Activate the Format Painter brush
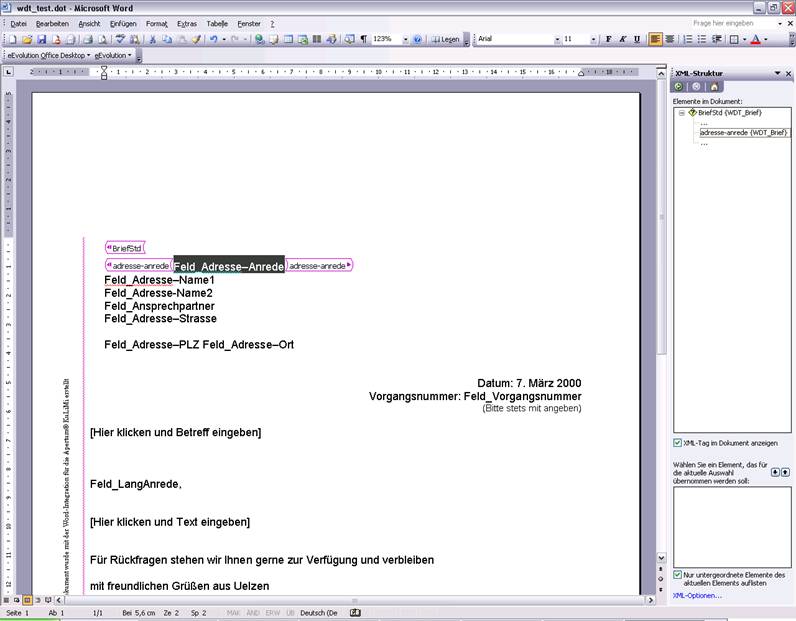 click(196, 39)
